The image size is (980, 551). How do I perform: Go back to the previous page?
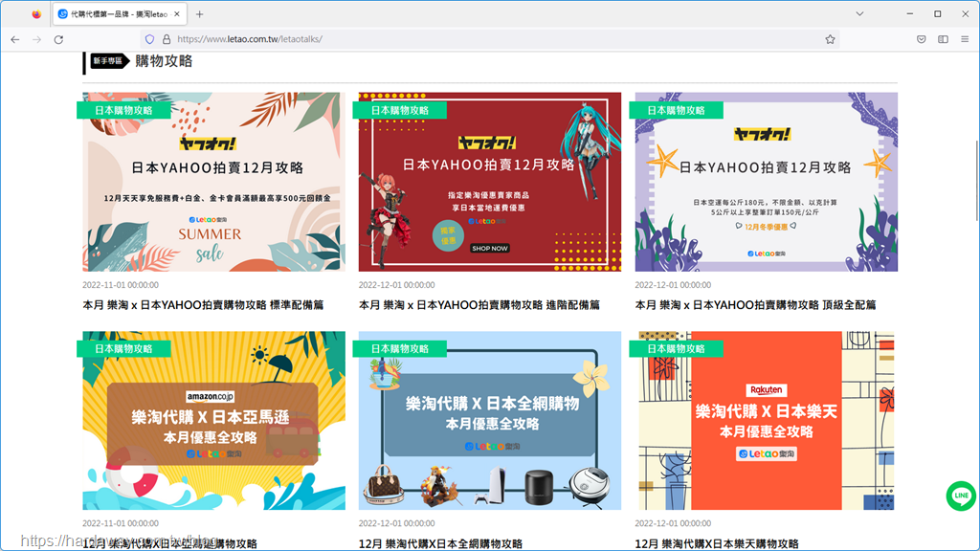(x=15, y=39)
